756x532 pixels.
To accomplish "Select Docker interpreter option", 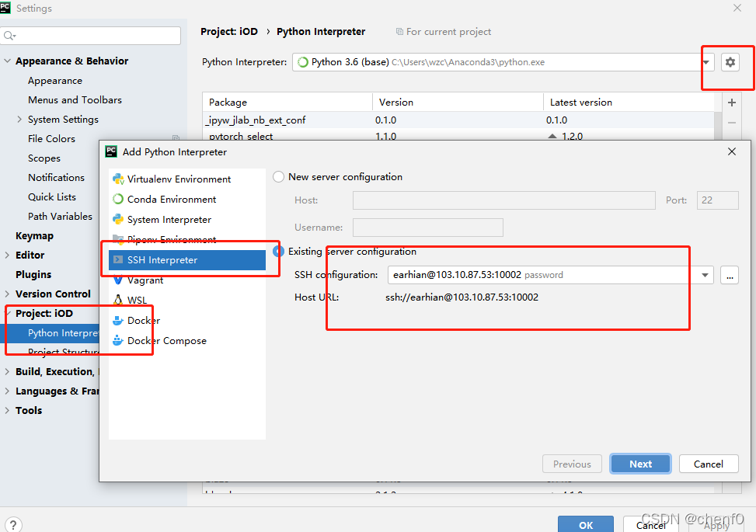I will 187,321.
